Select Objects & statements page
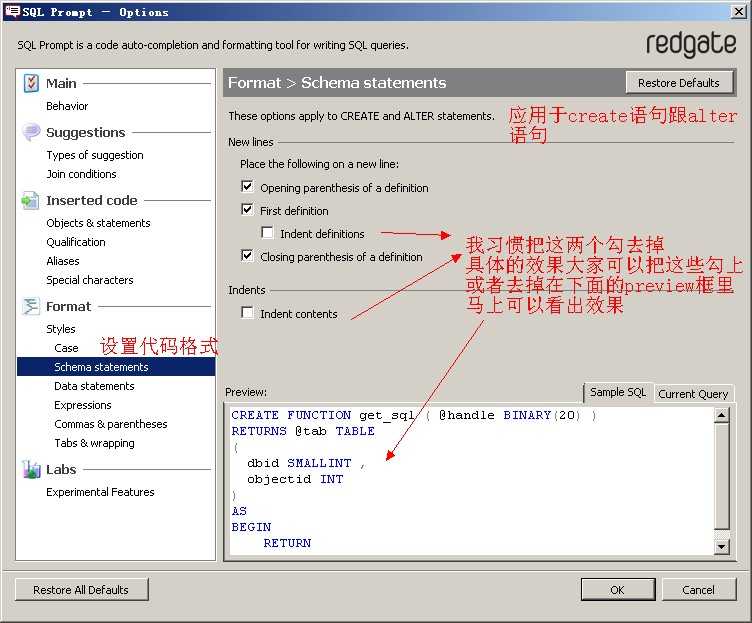The height and width of the screenshot is (623, 752). (98, 223)
